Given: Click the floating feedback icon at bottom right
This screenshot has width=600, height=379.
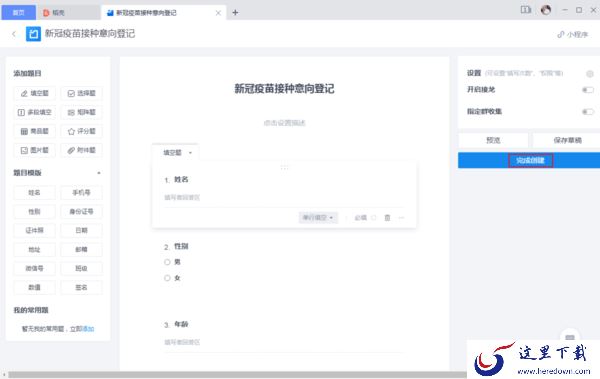Looking at the screenshot, I should coord(570,337).
